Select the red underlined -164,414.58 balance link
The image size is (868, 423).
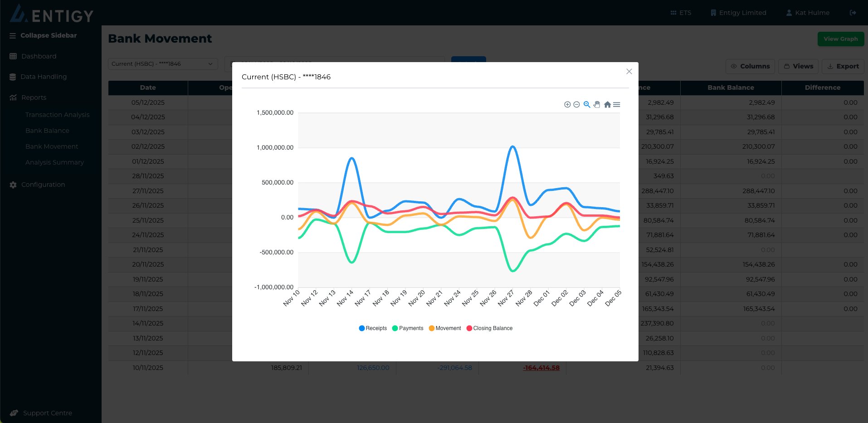[x=541, y=368]
